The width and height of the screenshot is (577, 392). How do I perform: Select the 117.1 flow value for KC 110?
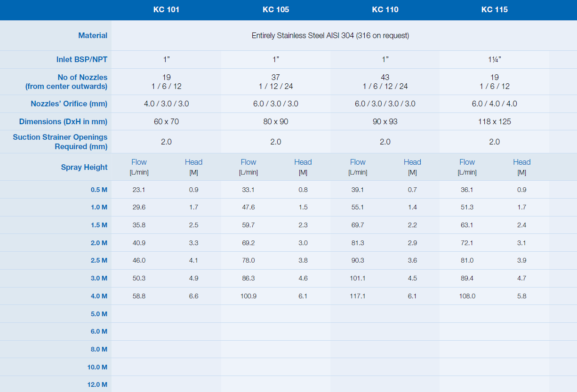(358, 296)
